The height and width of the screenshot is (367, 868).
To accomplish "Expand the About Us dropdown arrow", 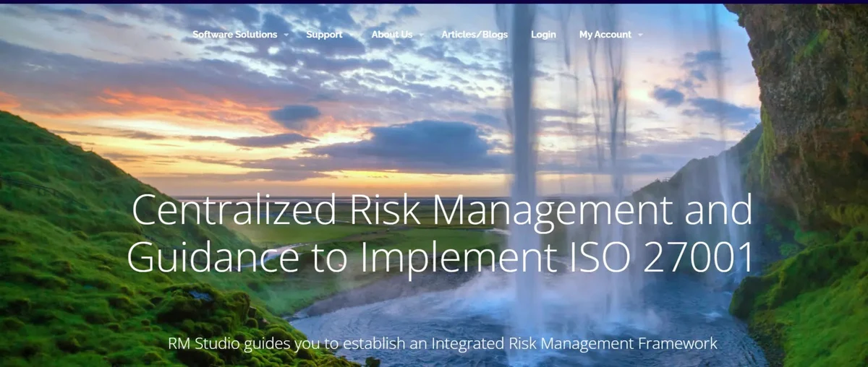I will coord(422,35).
